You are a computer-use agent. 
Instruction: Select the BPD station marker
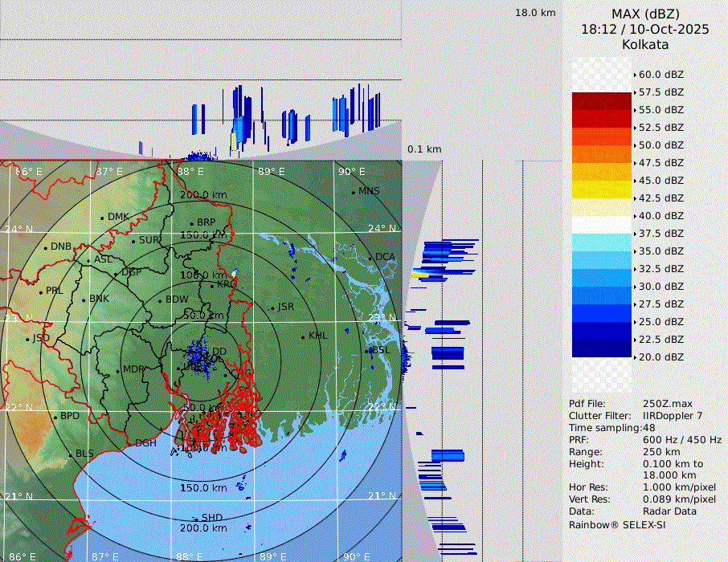pos(55,417)
